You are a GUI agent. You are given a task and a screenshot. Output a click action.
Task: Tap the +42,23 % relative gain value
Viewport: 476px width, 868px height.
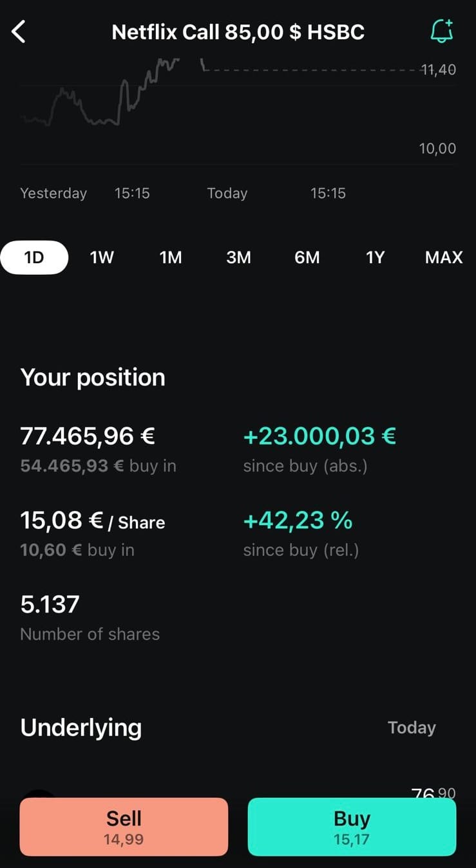[x=298, y=520]
